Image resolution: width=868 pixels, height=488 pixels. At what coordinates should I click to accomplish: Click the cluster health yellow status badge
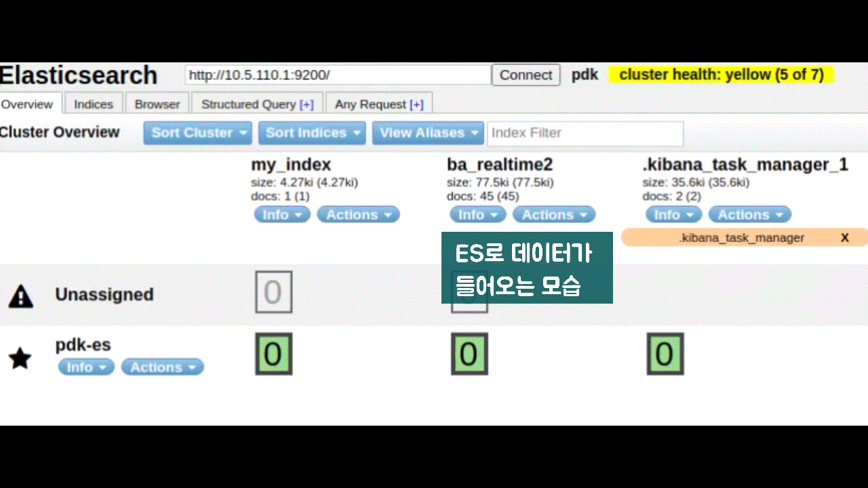pyautogui.click(x=721, y=75)
